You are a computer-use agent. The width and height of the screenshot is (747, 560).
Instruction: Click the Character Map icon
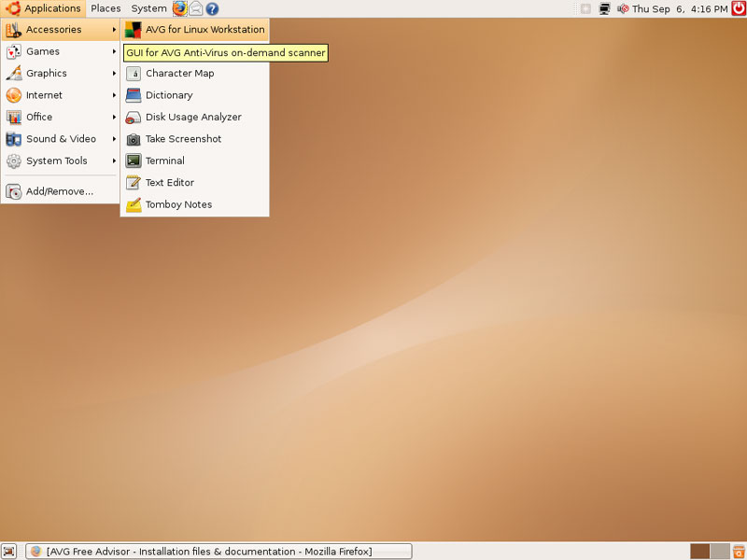coord(134,74)
